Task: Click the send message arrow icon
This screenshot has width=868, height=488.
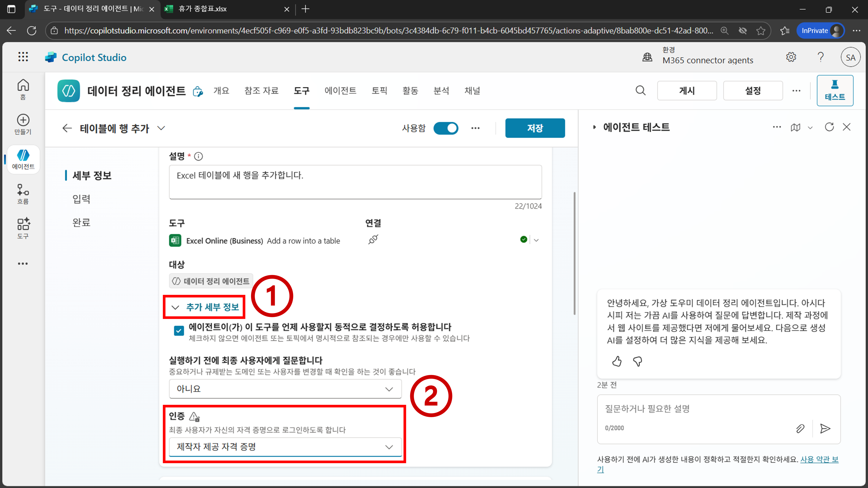Action: coord(825,428)
